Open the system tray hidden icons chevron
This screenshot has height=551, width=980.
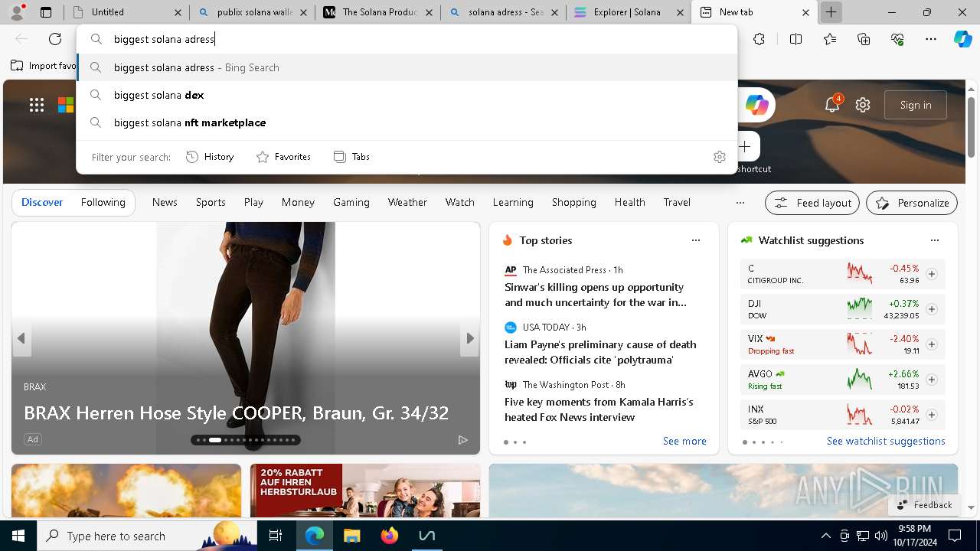point(825,536)
